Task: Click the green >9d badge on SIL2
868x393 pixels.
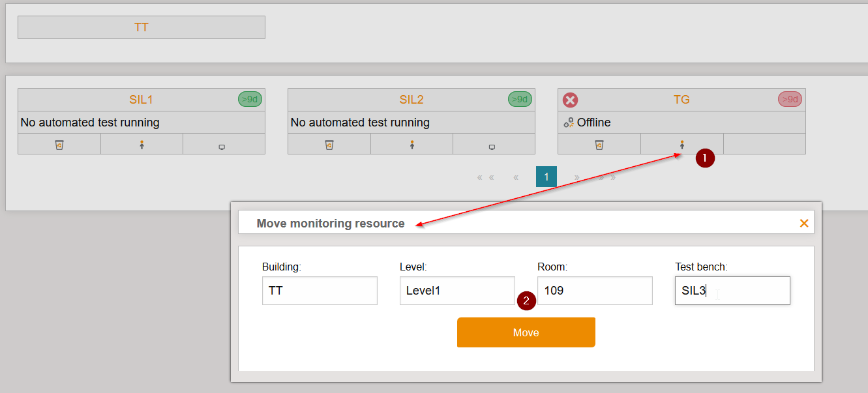Action: [519, 99]
